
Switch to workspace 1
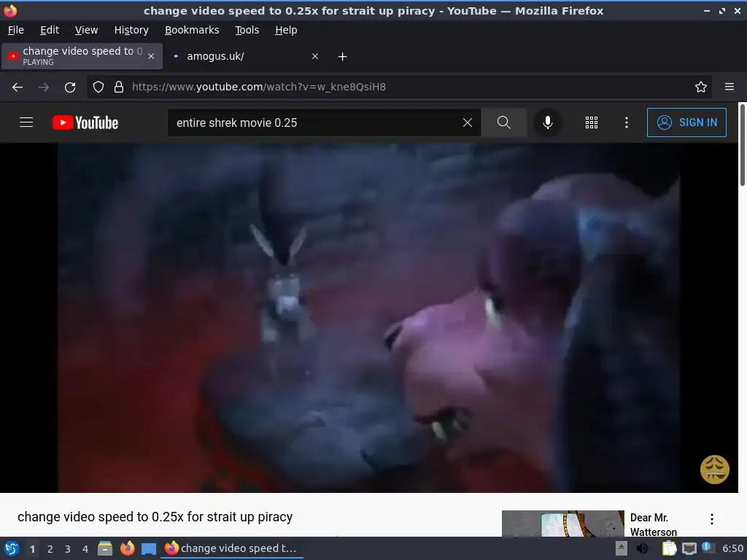coord(32,549)
